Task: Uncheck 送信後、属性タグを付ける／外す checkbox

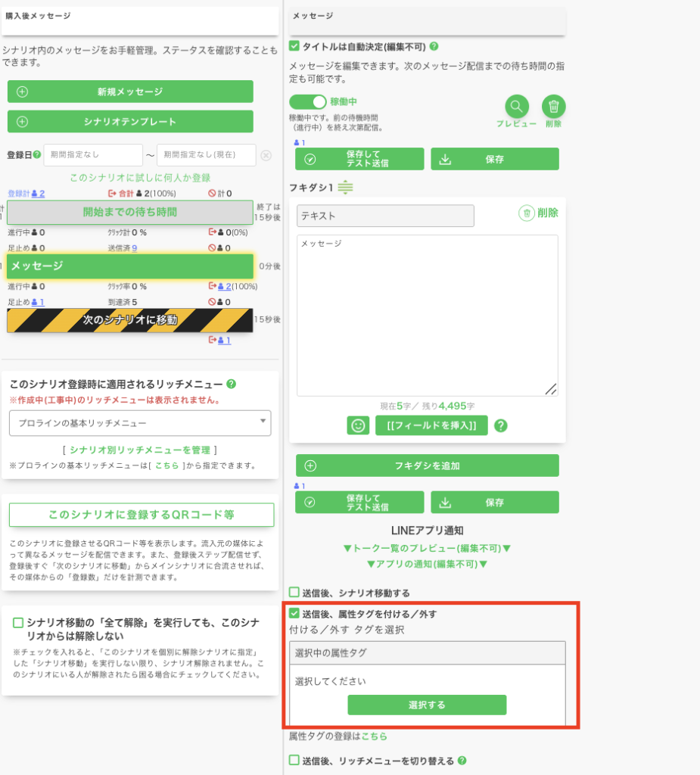Action: 294,614
